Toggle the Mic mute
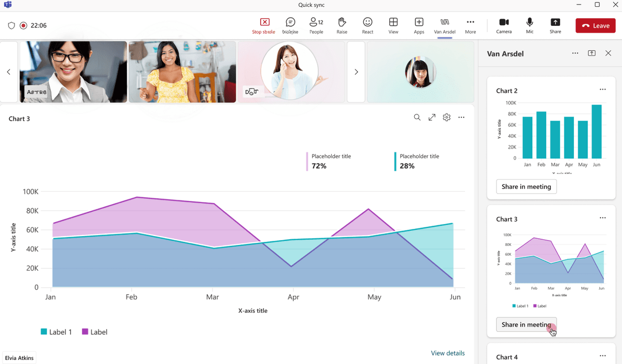The width and height of the screenshot is (622, 364). point(530,25)
